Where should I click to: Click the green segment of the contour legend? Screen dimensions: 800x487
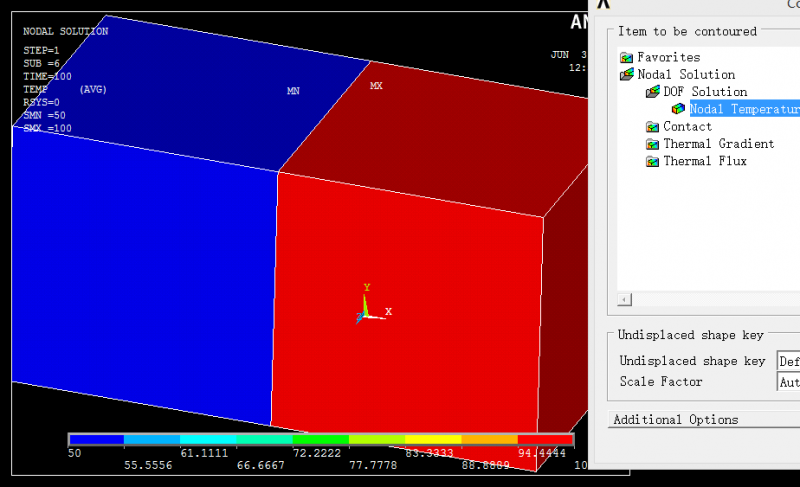click(x=320, y=439)
